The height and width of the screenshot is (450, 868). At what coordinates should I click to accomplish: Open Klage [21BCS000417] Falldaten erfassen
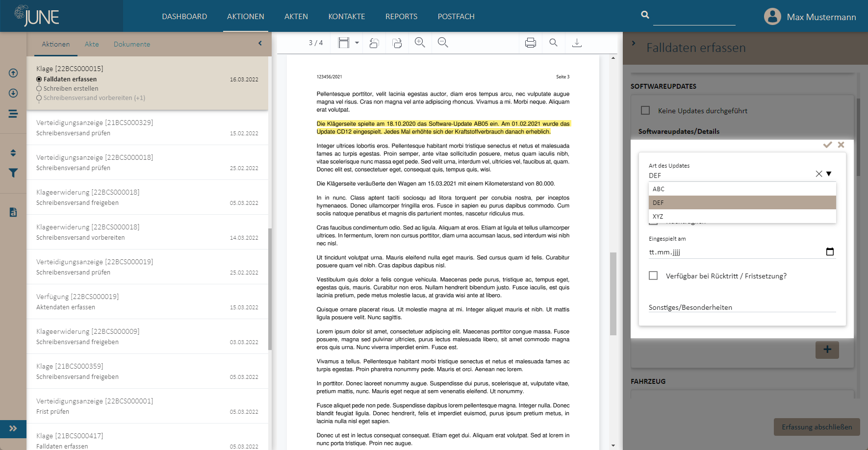pyautogui.click(x=147, y=437)
